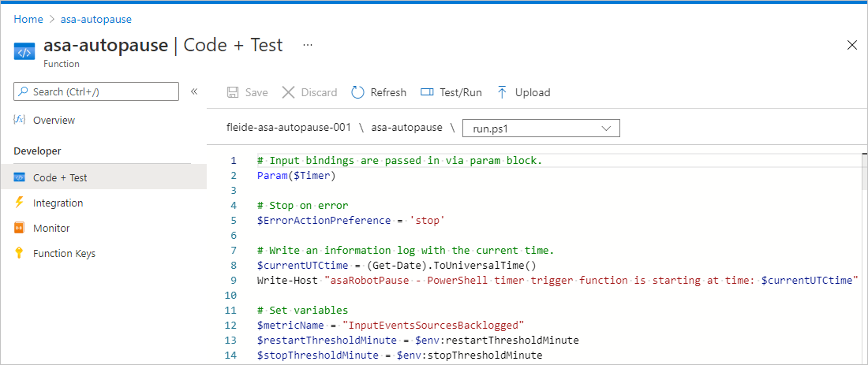Click the Test/Run panel icon

pyautogui.click(x=427, y=92)
